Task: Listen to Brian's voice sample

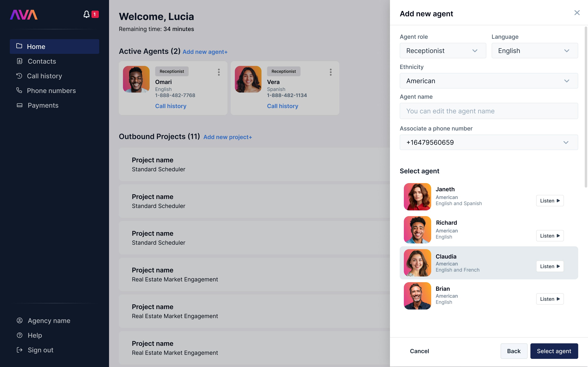Action: [550, 299]
